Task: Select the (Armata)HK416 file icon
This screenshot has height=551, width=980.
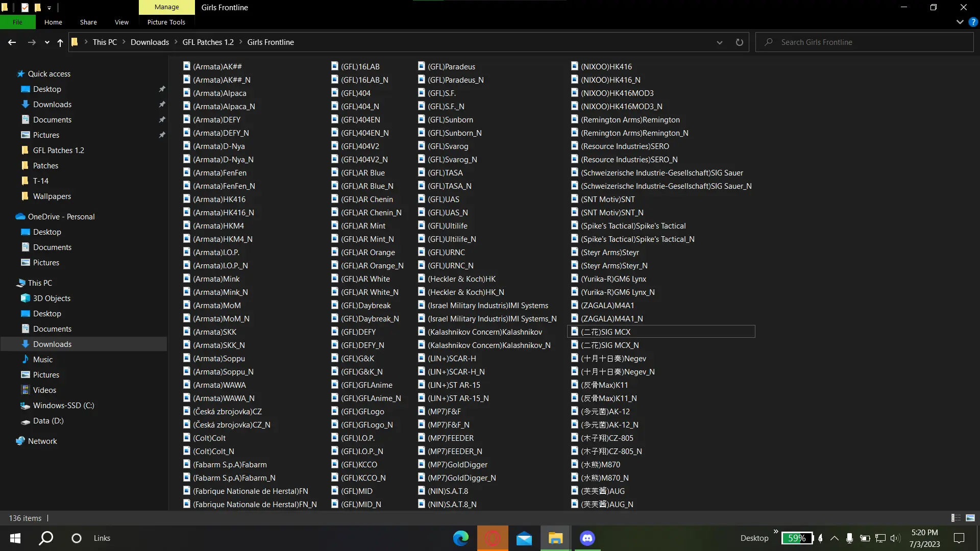Action: pyautogui.click(x=187, y=199)
